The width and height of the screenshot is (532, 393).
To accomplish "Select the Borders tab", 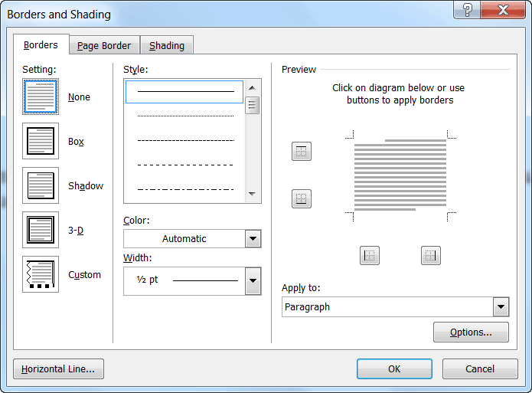I will 41,44.
